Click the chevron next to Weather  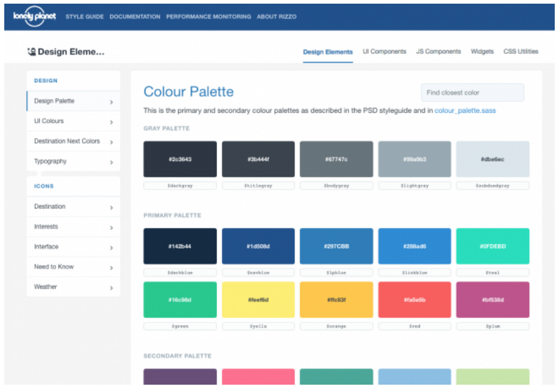[x=111, y=288]
